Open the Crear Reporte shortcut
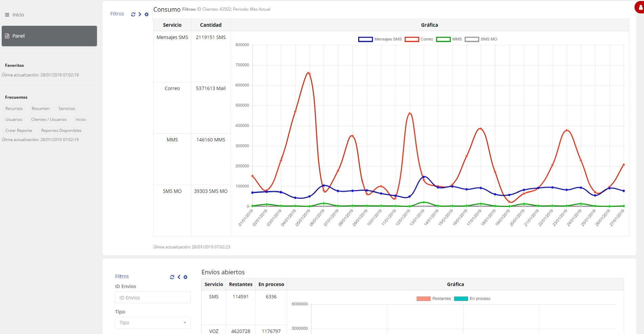 click(x=19, y=131)
